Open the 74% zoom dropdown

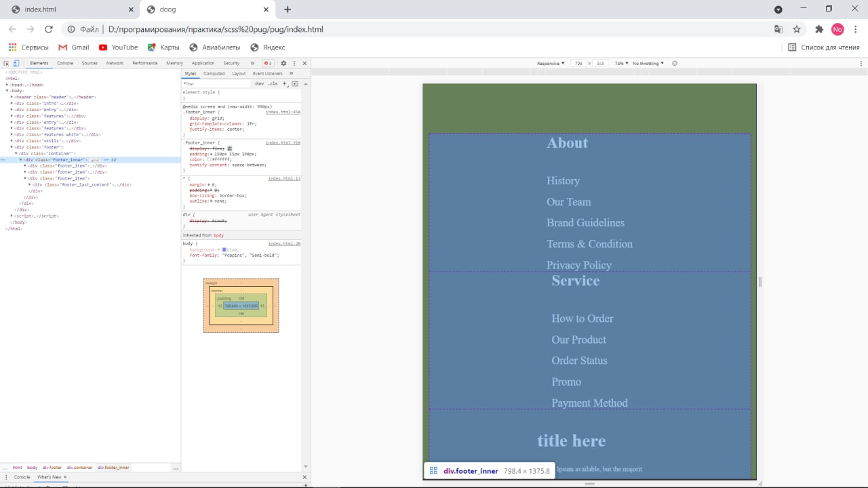(621, 63)
